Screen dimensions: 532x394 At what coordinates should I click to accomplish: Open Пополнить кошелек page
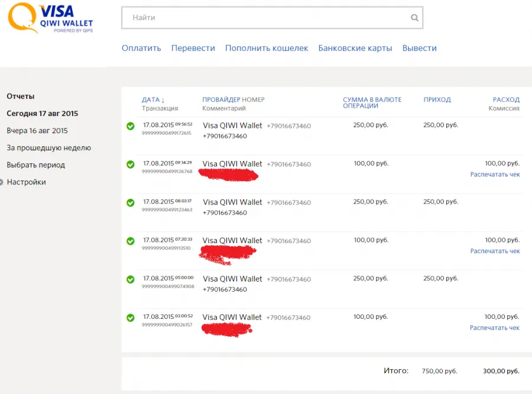pos(267,49)
